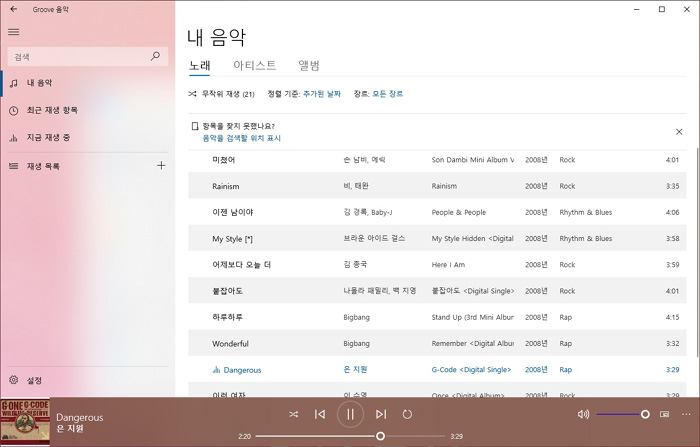
Task: Click the volume slider
Action: click(x=623, y=414)
